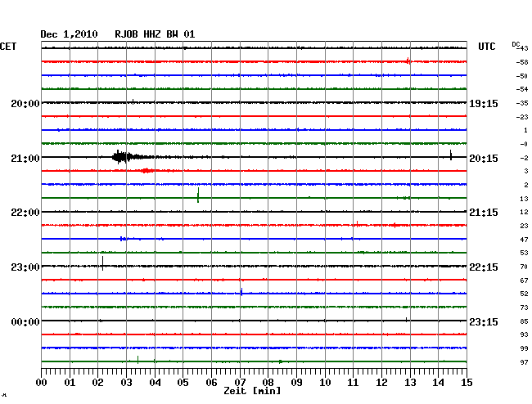The height and width of the screenshot is (404, 532).
Task: Click the black spike at the end of the 21:00 trace
Action: coord(451,155)
